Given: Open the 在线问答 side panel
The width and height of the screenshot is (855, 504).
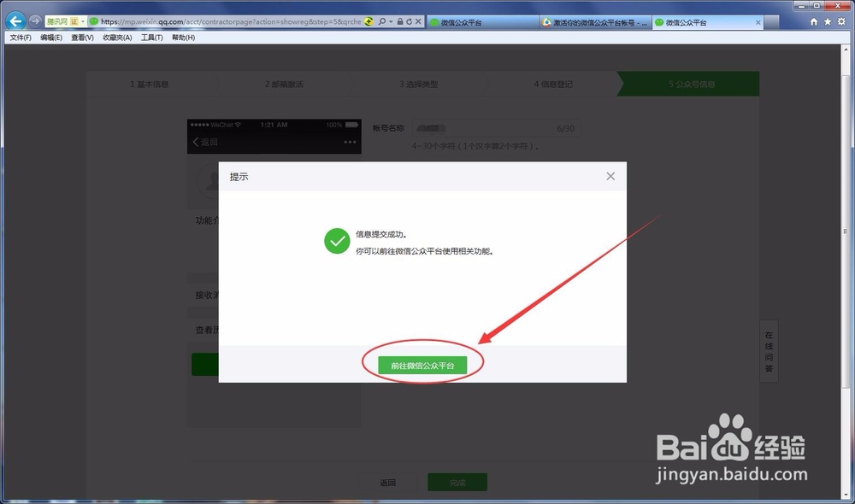Looking at the screenshot, I should [769, 351].
